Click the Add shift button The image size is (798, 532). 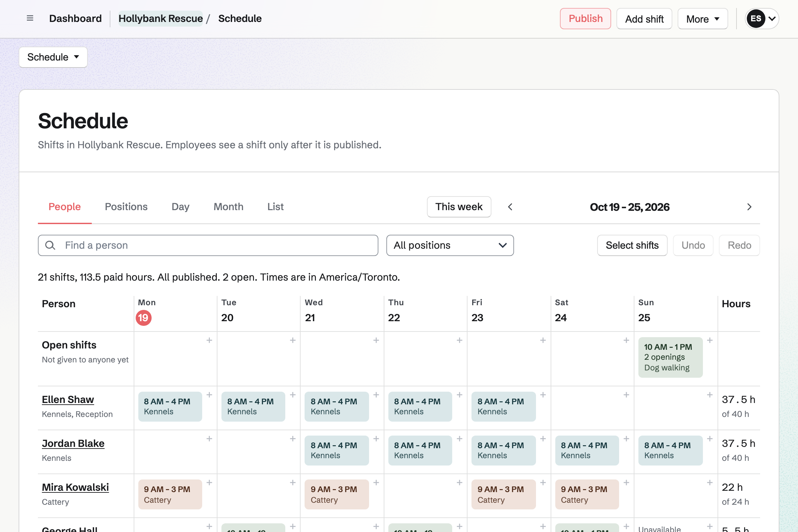tap(644, 19)
